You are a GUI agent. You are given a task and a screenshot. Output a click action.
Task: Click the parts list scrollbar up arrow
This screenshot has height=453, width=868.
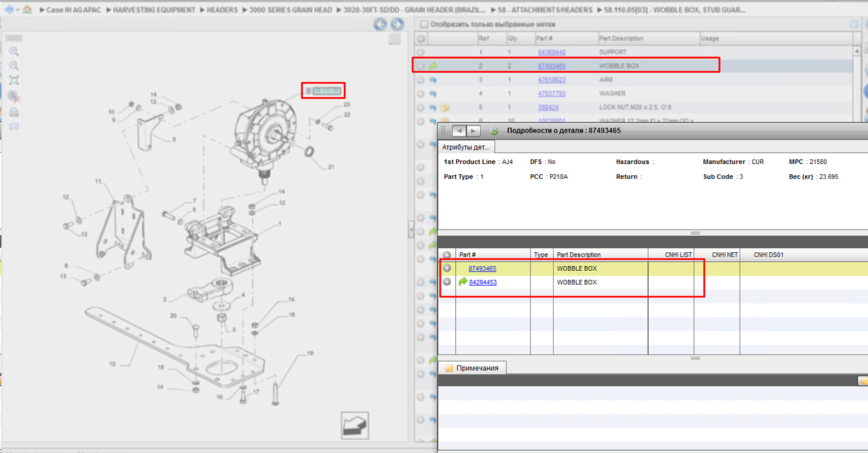(857, 51)
